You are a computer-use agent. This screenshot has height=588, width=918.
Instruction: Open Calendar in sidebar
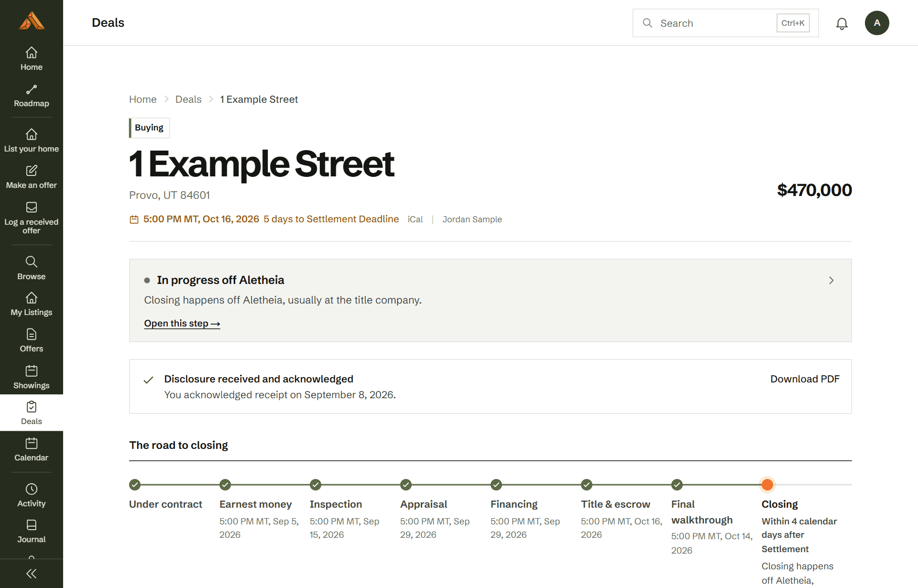click(x=32, y=449)
